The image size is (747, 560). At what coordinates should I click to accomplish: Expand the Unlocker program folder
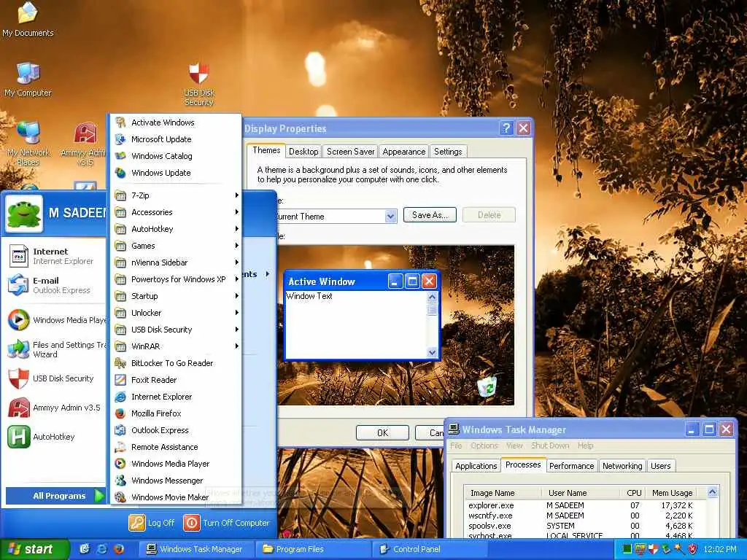[175, 312]
